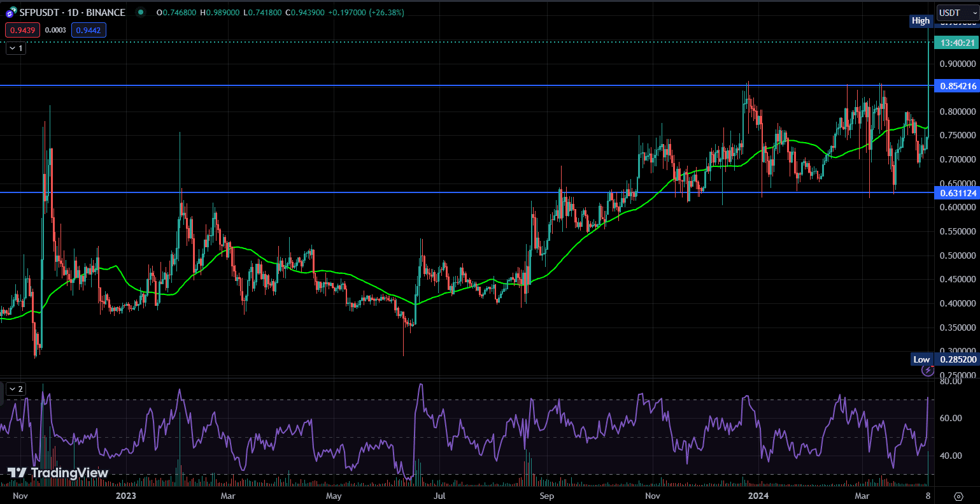The width and height of the screenshot is (980, 504).
Task: Click the red sell price button 0.9439
Action: point(22,29)
